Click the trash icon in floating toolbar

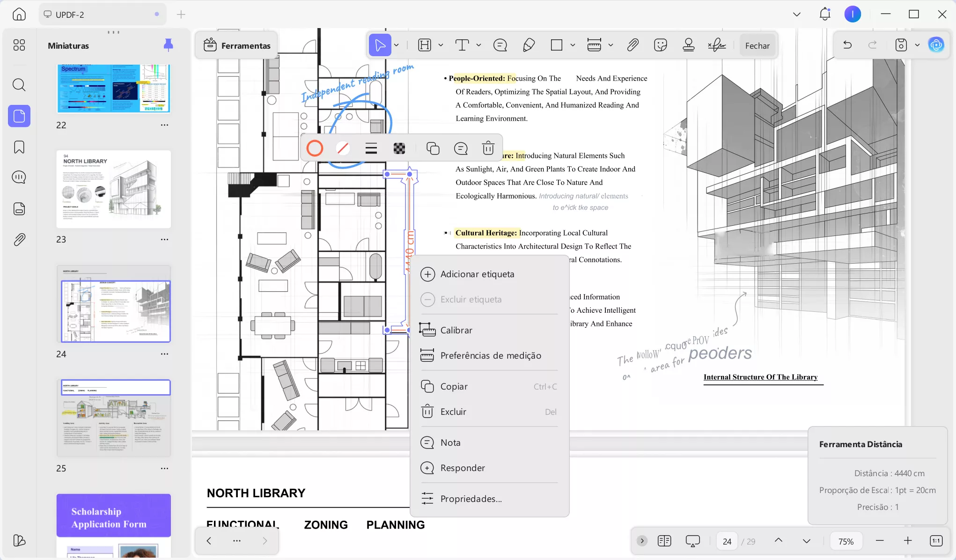coord(488,148)
